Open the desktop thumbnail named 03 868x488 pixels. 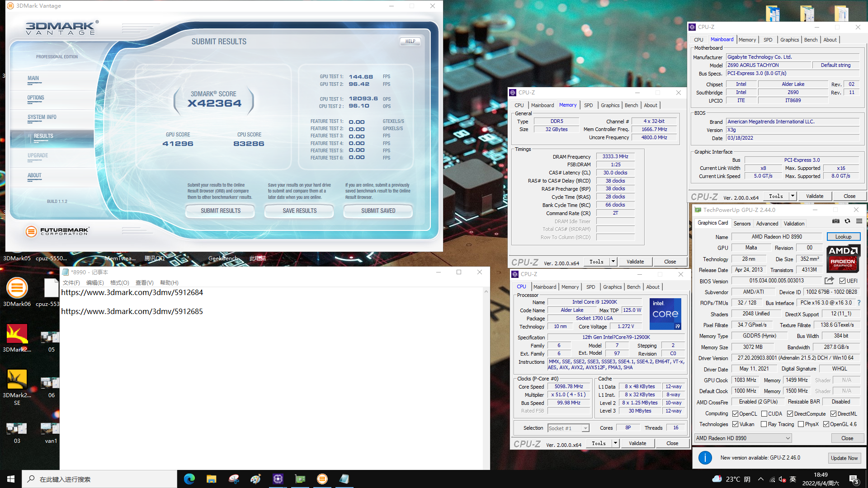tap(17, 433)
